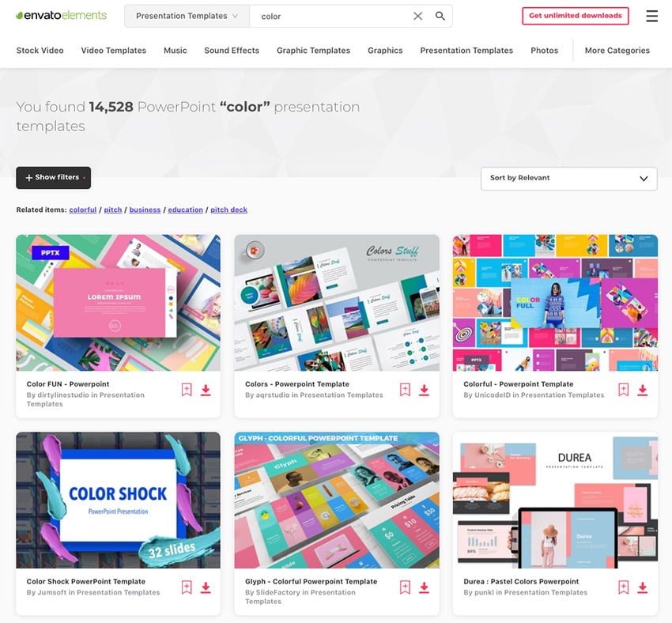Expand the Show filters panel
The height and width of the screenshot is (623, 672).
tap(54, 177)
